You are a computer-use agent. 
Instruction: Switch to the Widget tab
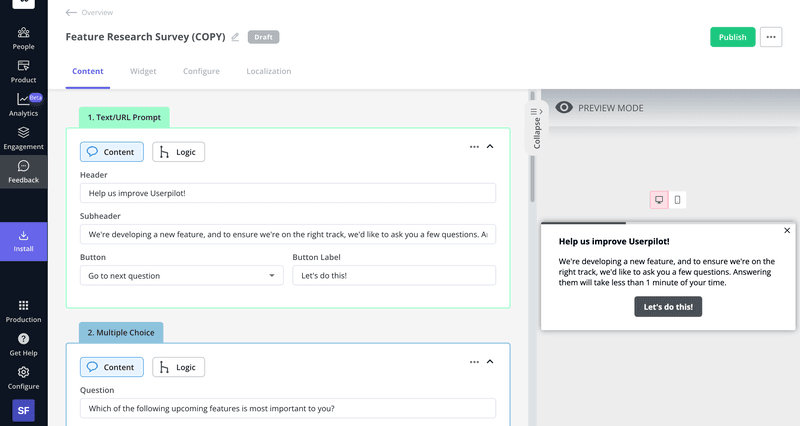click(x=143, y=71)
